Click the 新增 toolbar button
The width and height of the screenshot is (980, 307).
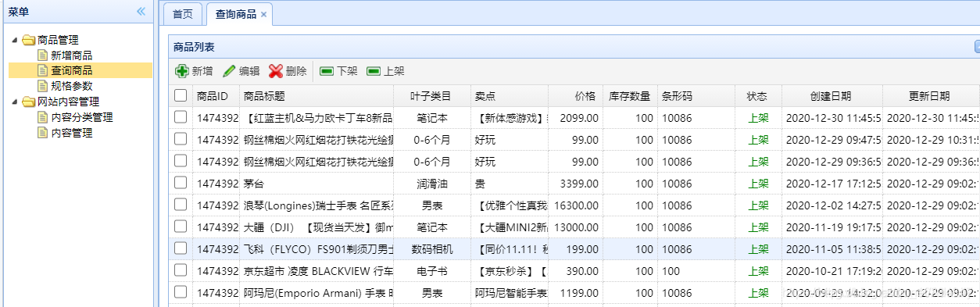[x=194, y=71]
